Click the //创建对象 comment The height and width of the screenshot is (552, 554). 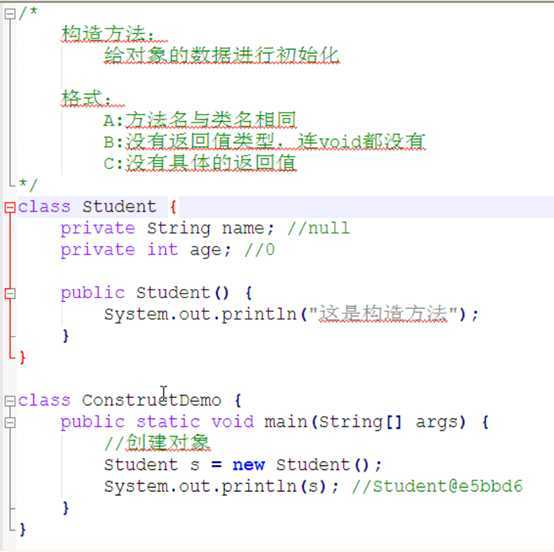(x=158, y=442)
